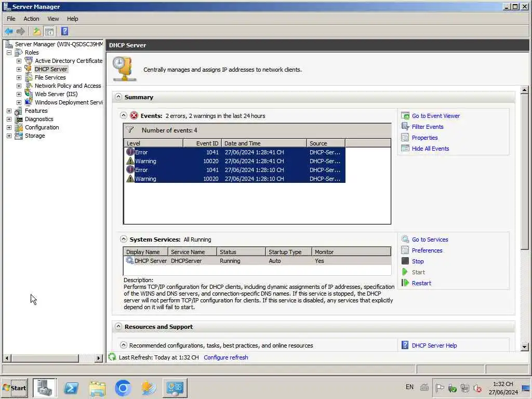The image size is (532, 399).
Task: Sort events by Event ID column
Action: tap(203, 143)
